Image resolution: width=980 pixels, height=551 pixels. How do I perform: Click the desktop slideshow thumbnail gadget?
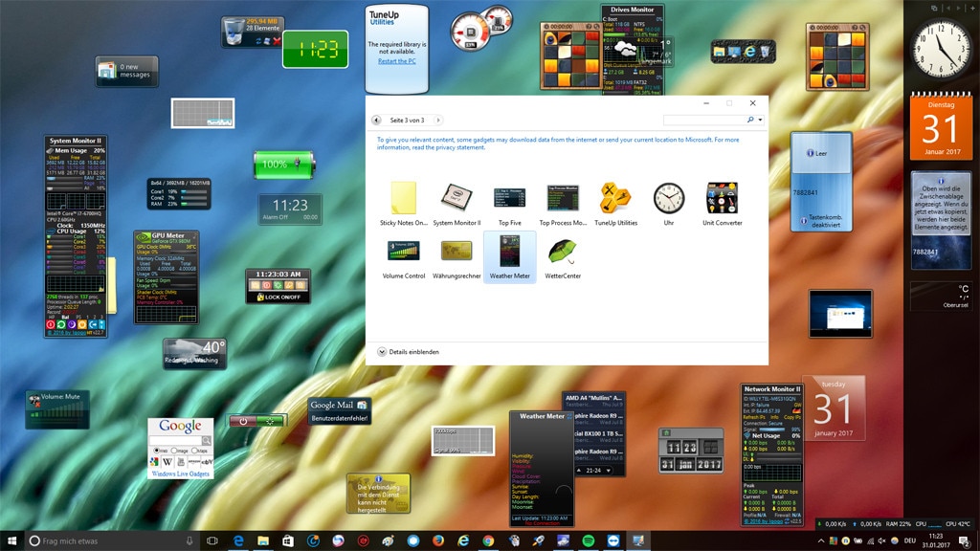tap(840, 314)
